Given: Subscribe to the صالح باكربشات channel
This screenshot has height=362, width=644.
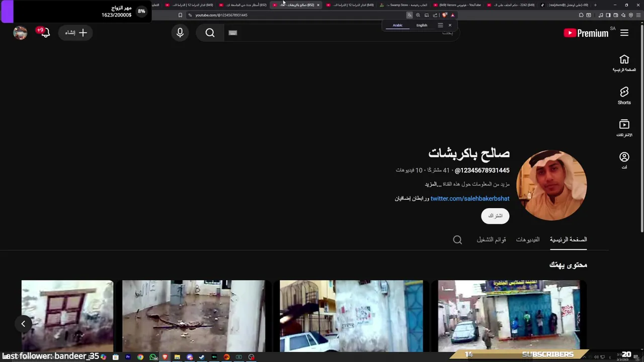Looking at the screenshot, I should click(x=495, y=216).
